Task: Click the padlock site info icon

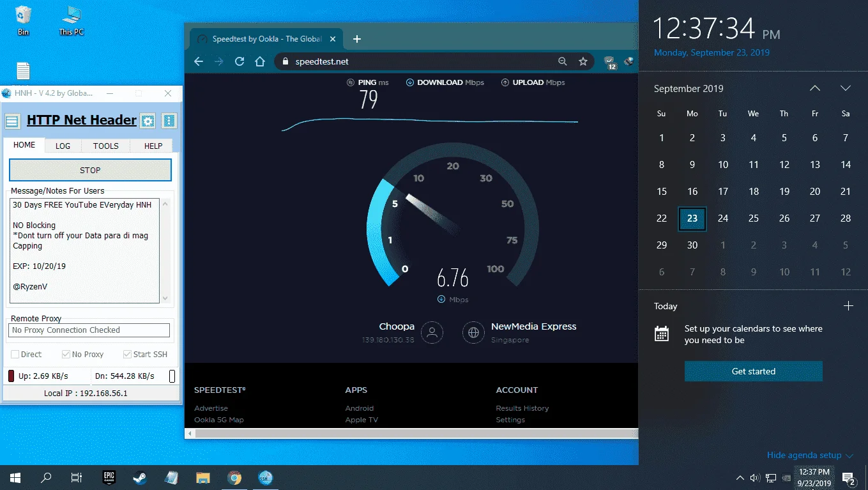Action: point(286,61)
